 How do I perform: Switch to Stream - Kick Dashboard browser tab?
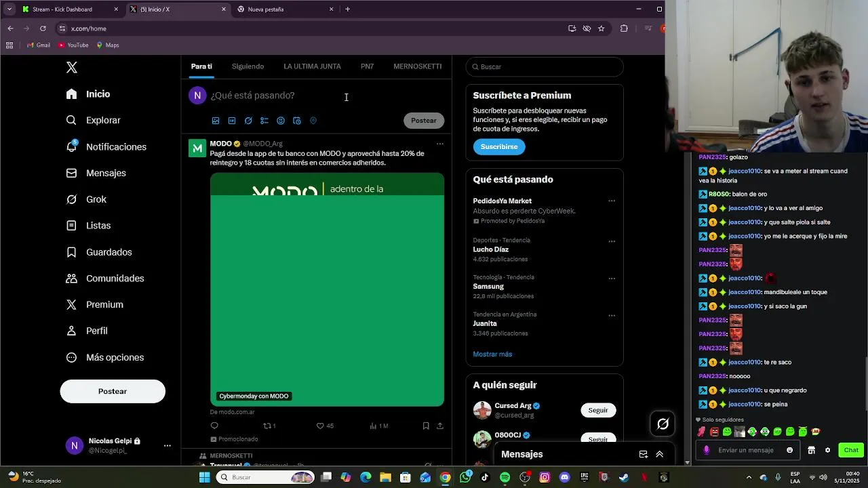pyautogui.click(x=70, y=9)
